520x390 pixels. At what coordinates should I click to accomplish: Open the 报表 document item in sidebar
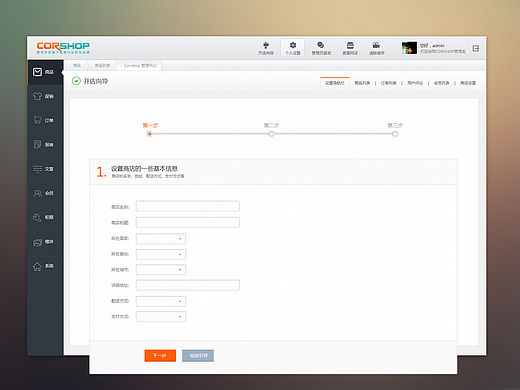pyautogui.click(x=45, y=145)
